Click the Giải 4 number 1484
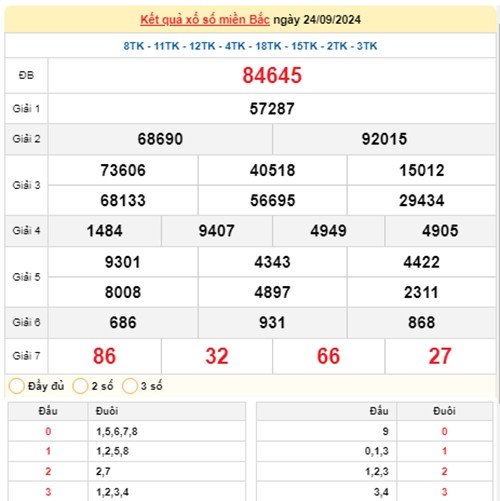Image resolution: width=500 pixels, height=501 pixels. pos(105,231)
